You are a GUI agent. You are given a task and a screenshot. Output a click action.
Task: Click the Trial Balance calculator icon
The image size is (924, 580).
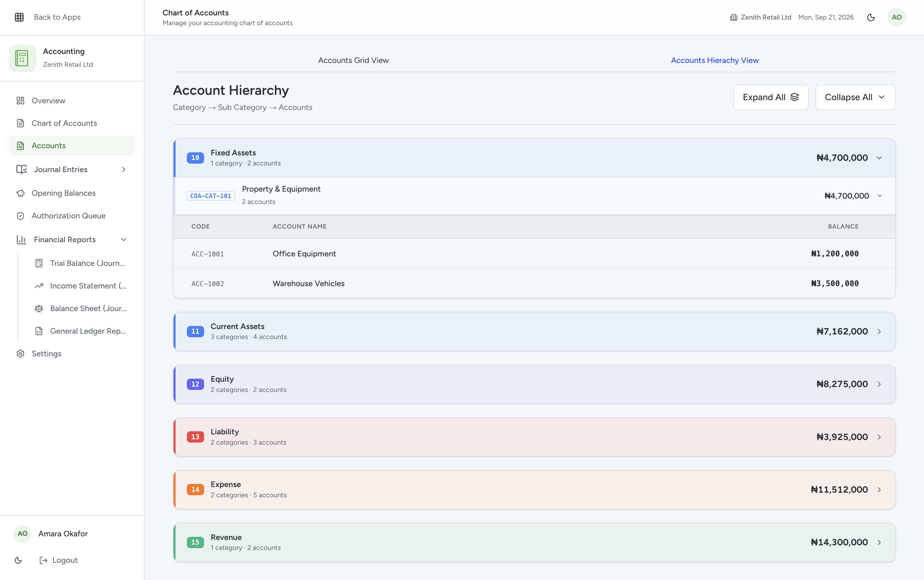point(39,263)
